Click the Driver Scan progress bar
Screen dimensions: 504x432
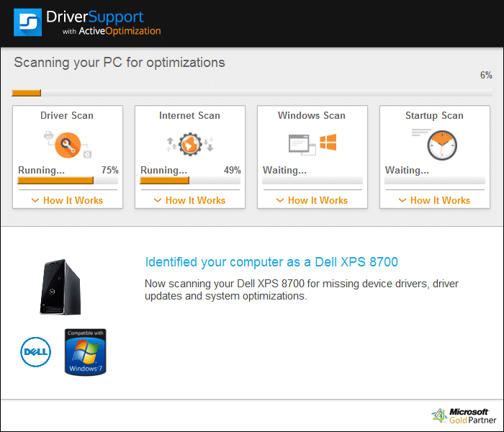[x=68, y=180]
